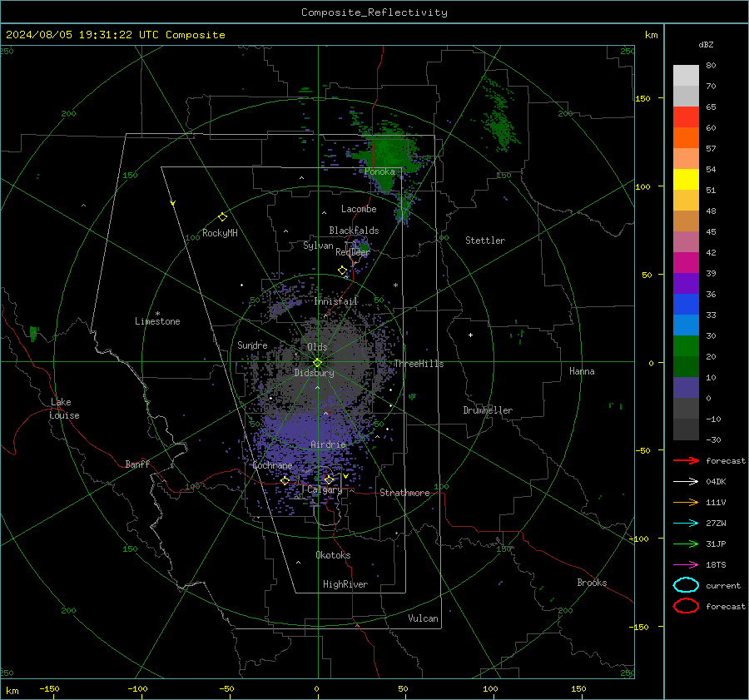749x700 pixels.
Task: Click the green 31JP arrow icon
Action: [x=686, y=544]
